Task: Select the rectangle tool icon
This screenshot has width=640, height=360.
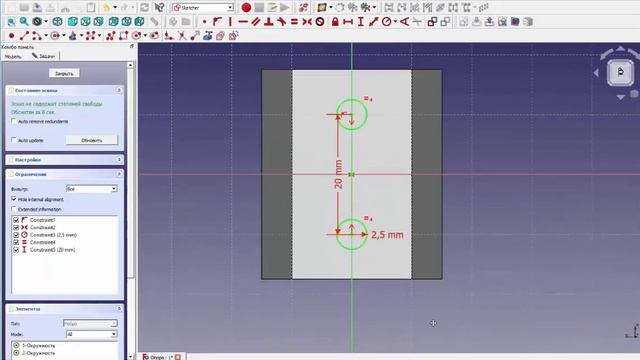Action: (123, 36)
